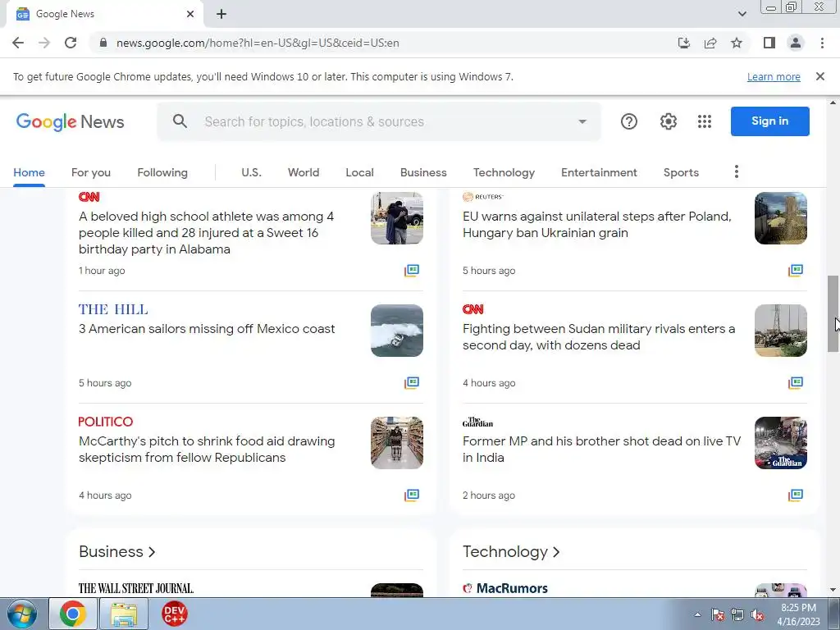The width and height of the screenshot is (840, 630).
Task: Open the Chrome profile avatar
Action: pyautogui.click(x=796, y=43)
